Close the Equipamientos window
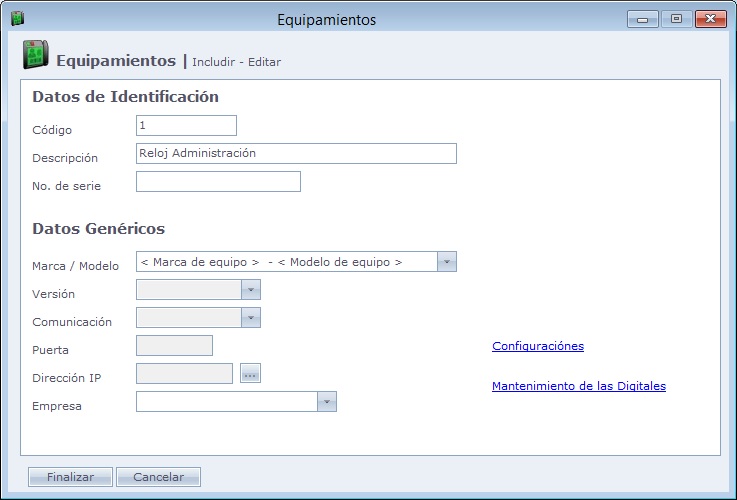737x500 pixels. pyautogui.click(x=711, y=19)
